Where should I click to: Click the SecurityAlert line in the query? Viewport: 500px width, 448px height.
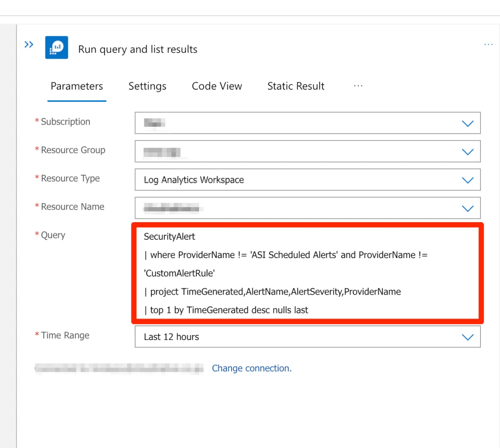click(170, 237)
